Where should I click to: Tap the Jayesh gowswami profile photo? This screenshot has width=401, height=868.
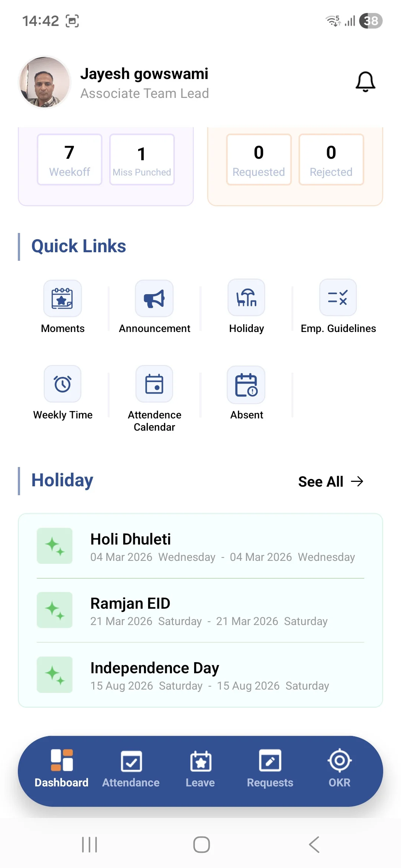point(45,82)
